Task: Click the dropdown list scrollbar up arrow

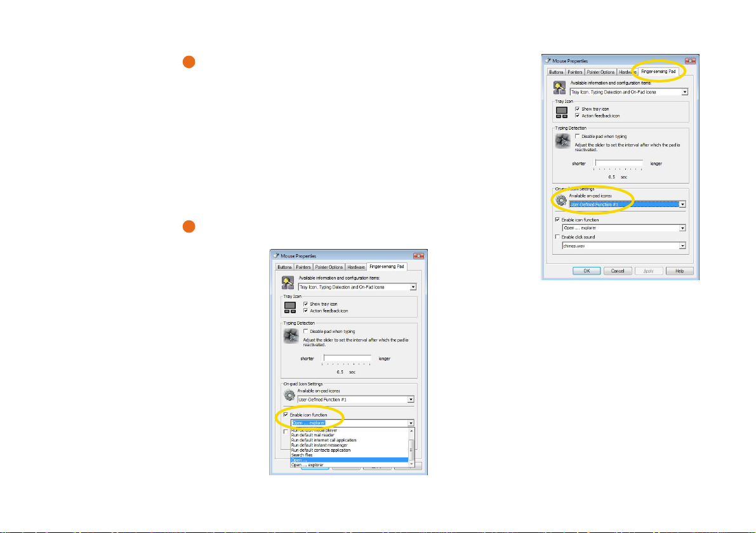Action: click(411, 430)
